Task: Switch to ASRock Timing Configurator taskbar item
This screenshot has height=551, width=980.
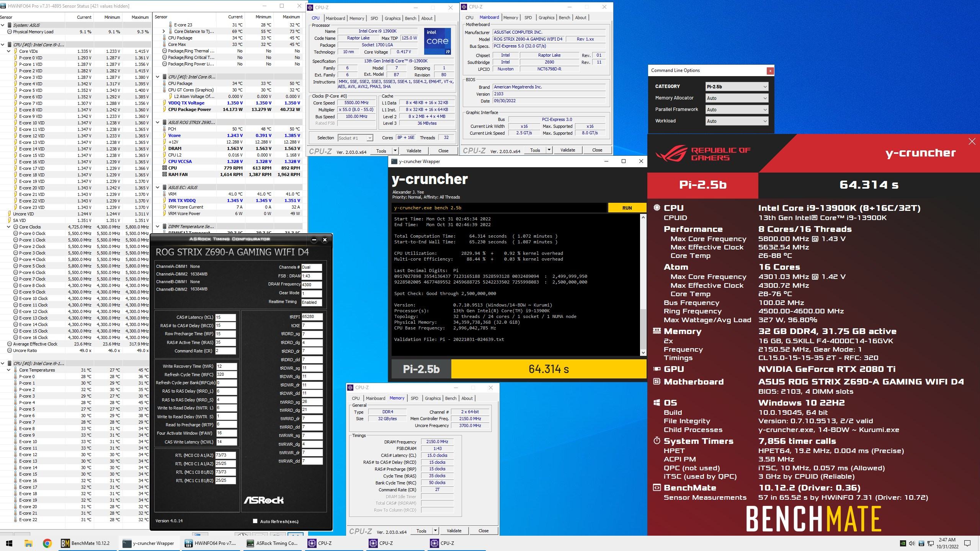Action: click(272, 543)
